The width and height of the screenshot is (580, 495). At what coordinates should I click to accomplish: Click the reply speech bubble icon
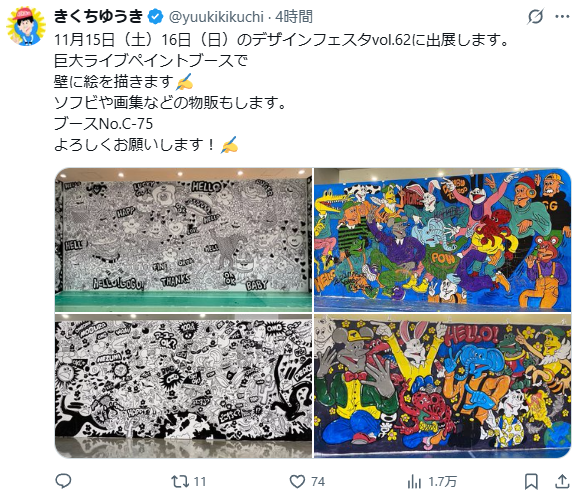(x=63, y=481)
